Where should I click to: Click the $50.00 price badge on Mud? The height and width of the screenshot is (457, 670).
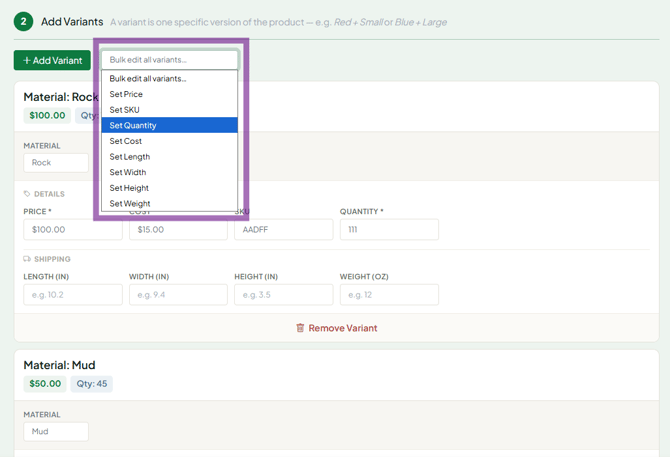45,384
